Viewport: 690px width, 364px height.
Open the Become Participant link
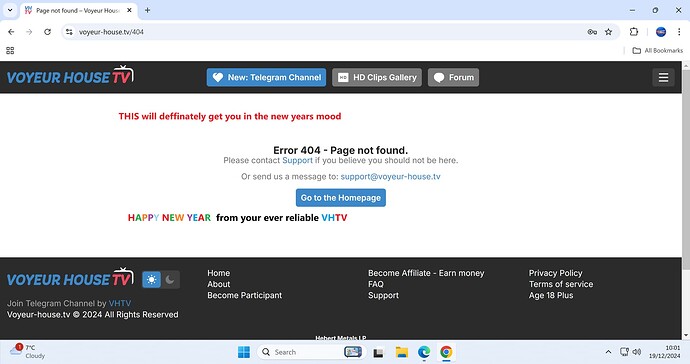click(245, 295)
